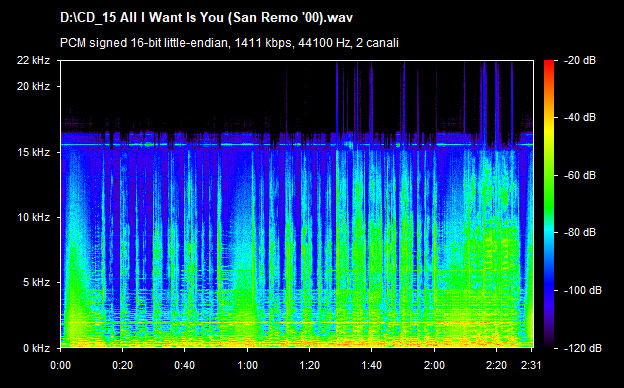The height and width of the screenshot is (388, 624).
Task: Click the 10 kHz frequency axis label
Action: pos(33,217)
